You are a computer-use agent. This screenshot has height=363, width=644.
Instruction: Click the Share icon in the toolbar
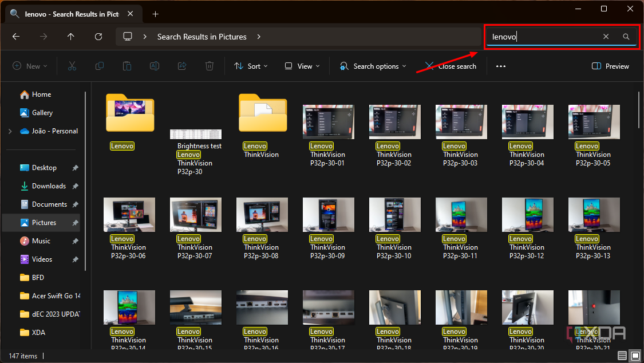pos(181,66)
